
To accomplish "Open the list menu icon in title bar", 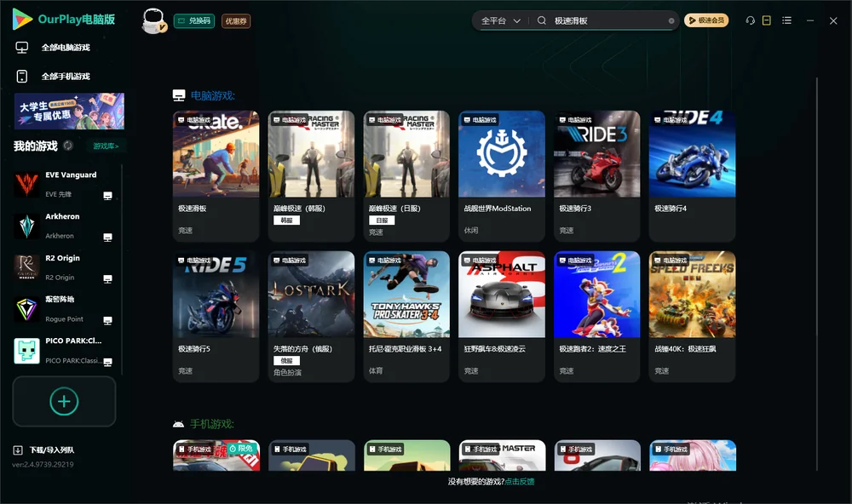I will tap(786, 20).
